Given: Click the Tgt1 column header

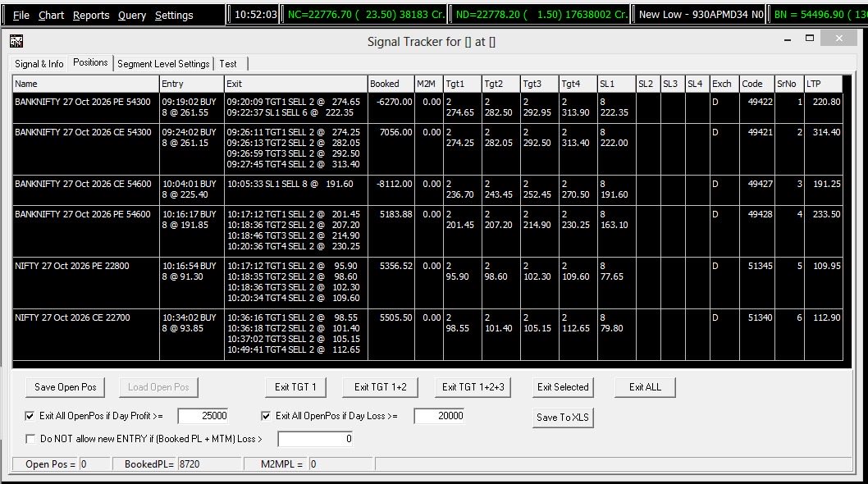Looking at the screenshot, I should (463, 84).
